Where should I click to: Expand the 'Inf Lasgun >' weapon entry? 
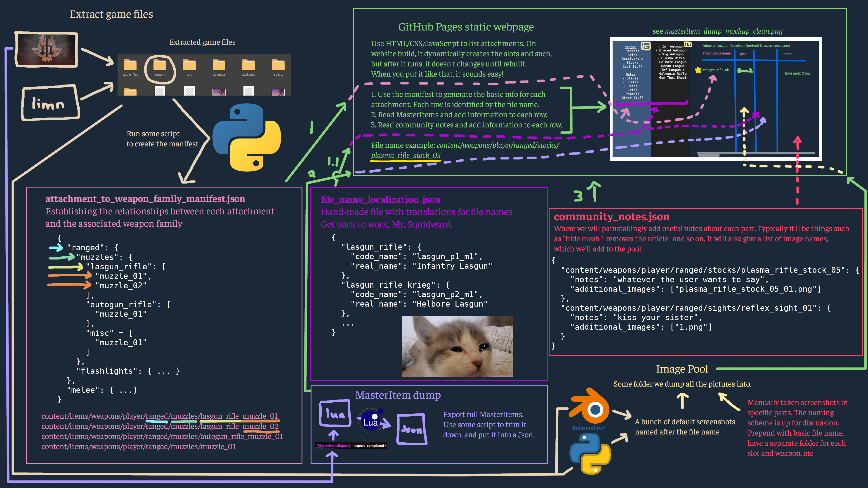[x=672, y=70]
